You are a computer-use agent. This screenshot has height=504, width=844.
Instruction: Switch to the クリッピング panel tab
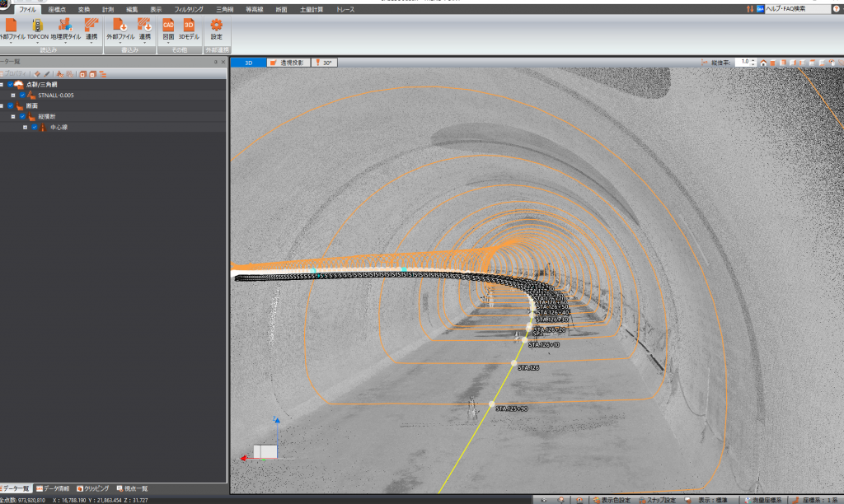[92, 488]
